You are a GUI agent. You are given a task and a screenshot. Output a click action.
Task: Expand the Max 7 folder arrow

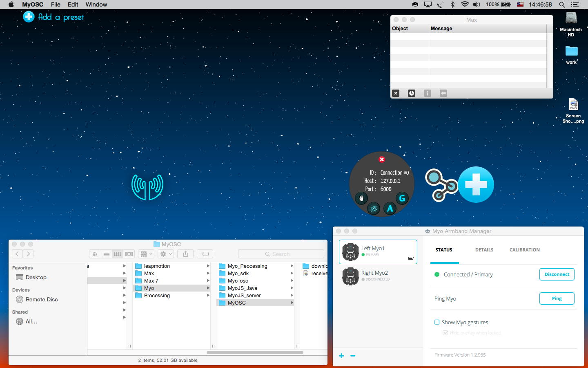[208, 281]
